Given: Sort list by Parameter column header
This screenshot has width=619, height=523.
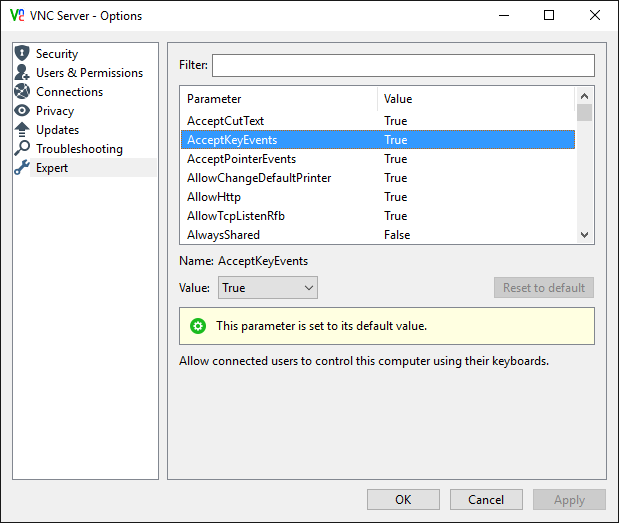Looking at the screenshot, I should 278,99.
